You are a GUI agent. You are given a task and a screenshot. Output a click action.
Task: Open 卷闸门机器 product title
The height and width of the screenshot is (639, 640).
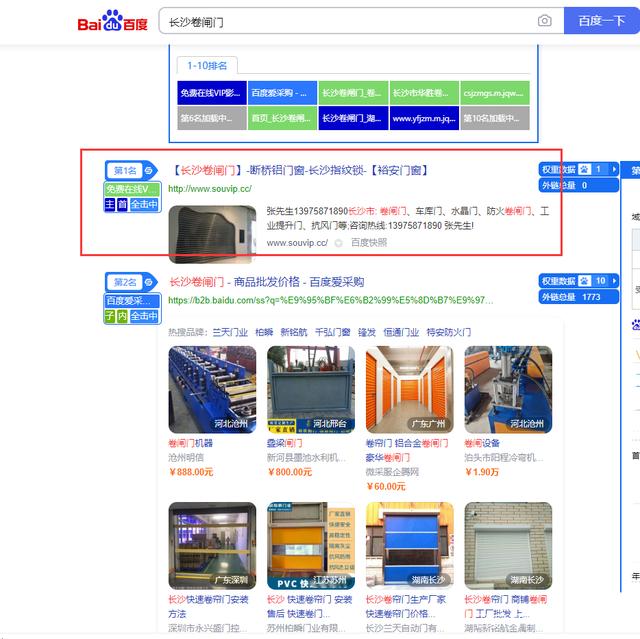click(x=191, y=443)
